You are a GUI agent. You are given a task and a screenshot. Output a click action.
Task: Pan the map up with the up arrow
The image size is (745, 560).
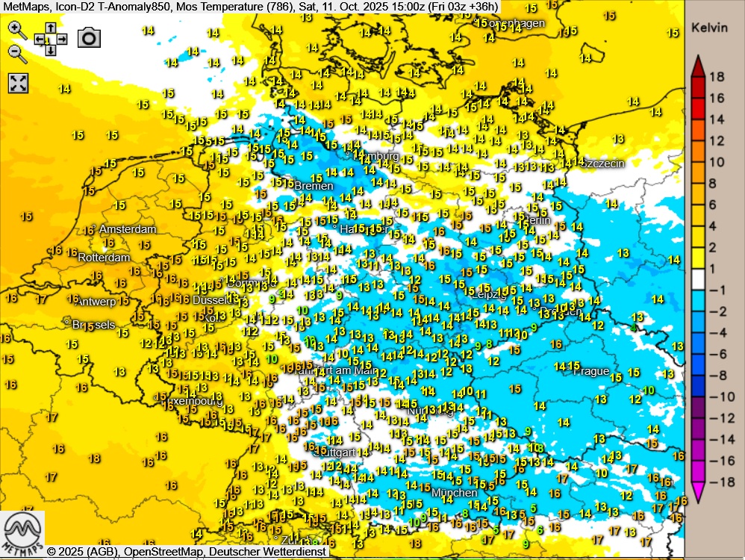pos(50,28)
